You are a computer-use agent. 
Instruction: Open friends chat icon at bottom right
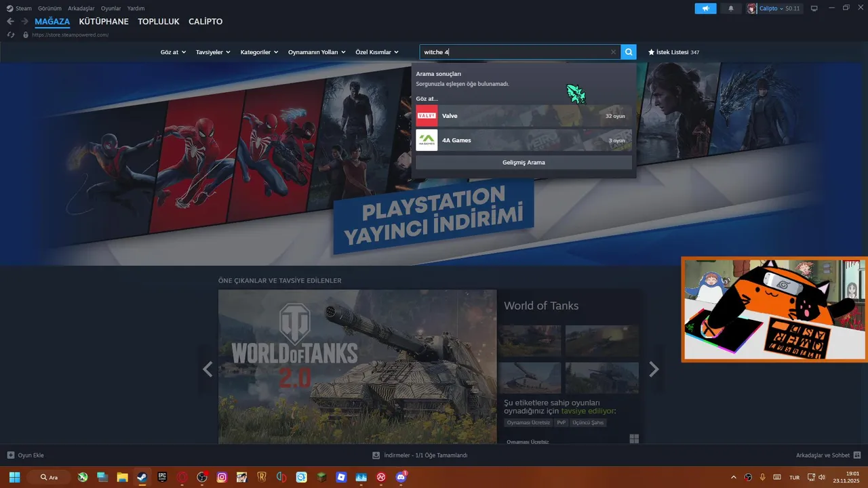[x=857, y=455]
